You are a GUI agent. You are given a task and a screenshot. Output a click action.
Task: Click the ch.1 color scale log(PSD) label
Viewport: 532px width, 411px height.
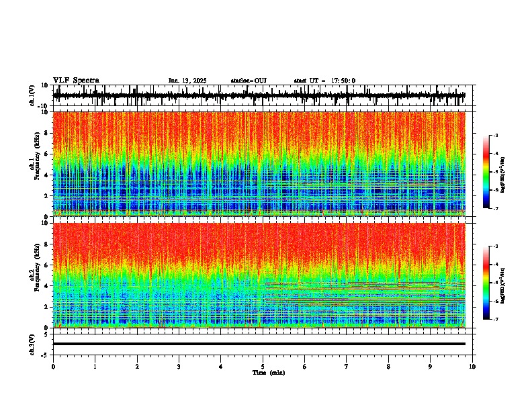click(x=503, y=175)
